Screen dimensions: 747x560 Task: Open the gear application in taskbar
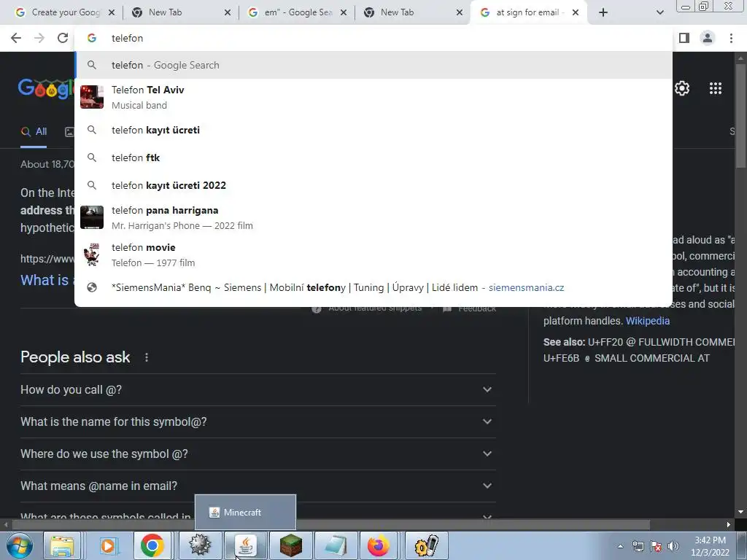[200, 545]
